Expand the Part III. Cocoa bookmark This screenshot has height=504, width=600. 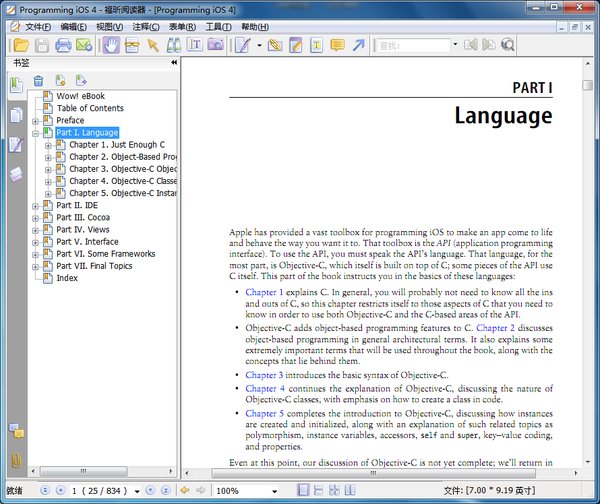pyautogui.click(x=35, y=218)
